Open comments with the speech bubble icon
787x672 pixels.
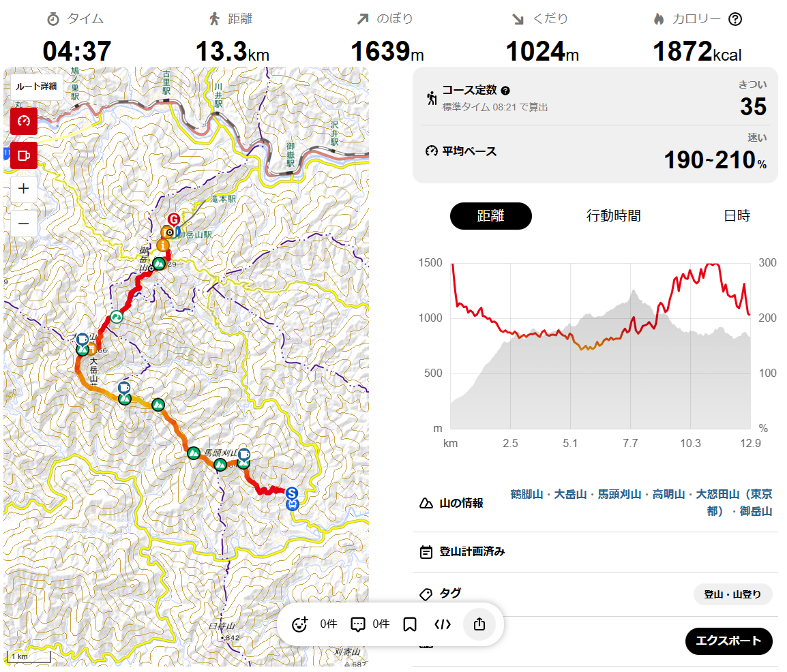click(358, 624)
